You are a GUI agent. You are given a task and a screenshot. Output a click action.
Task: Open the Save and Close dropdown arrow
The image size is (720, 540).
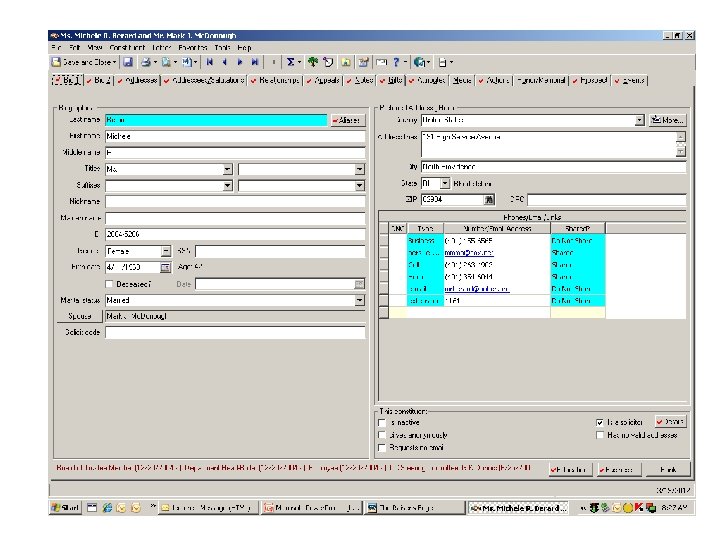tap(114, 62)
